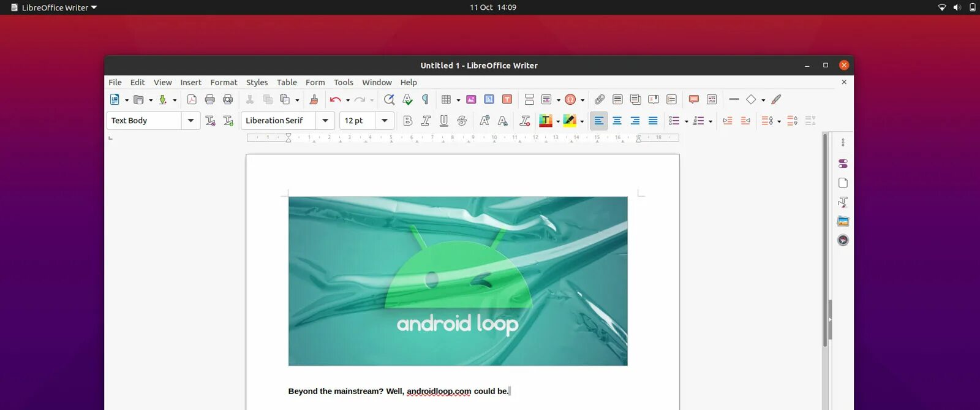Expand the Text Body paragraph style dropdown
This screenshot has width=980, height=410.
pos(191,121)
